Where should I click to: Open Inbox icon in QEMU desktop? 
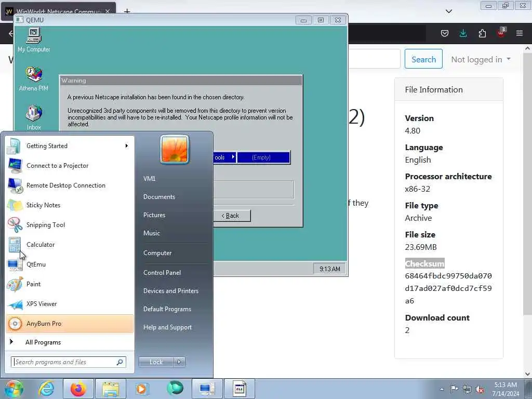[x=34, y=117]
